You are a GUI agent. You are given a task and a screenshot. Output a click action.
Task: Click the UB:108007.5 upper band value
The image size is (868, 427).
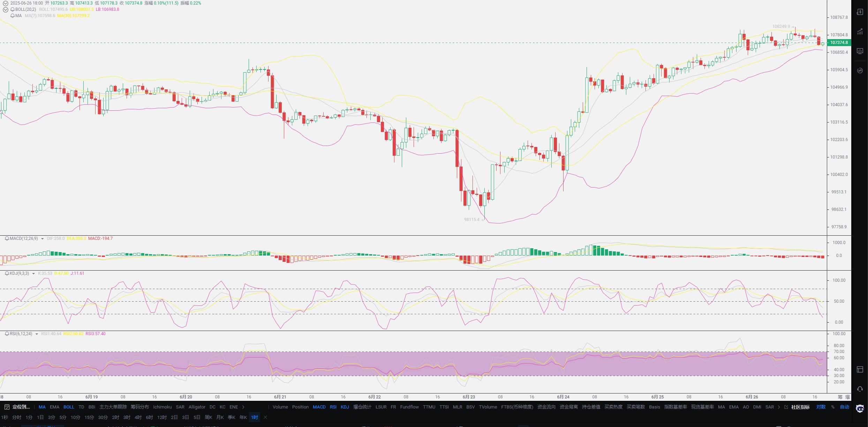click(x=82, y=9)
